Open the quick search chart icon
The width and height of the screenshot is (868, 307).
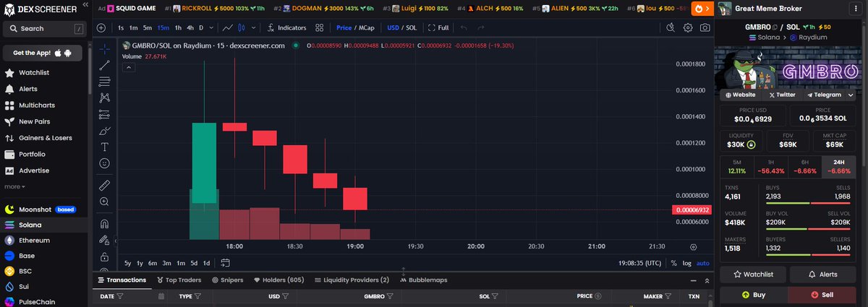pos(671,27)
